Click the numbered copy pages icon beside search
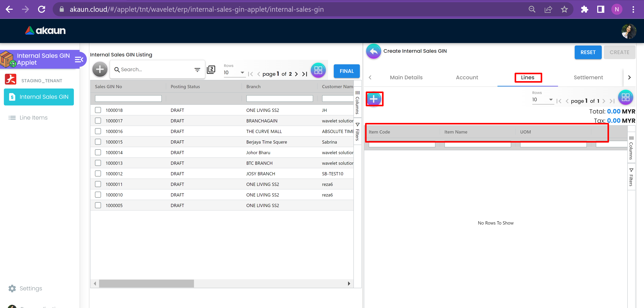The width and height of the screenshot is (644, 308). (211, 70)
